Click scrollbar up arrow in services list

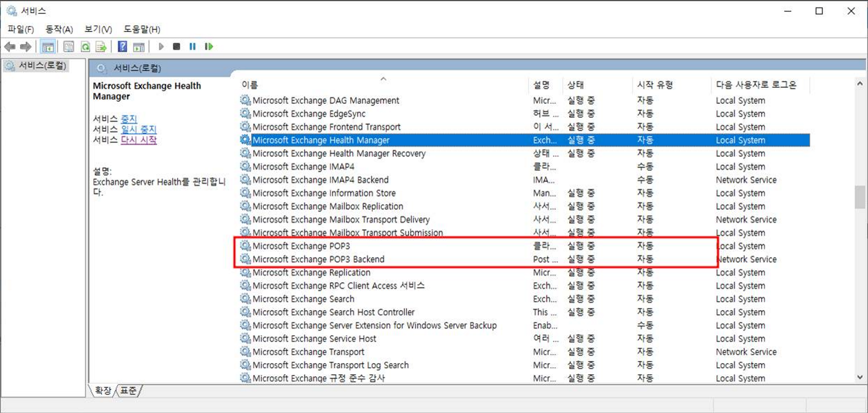[x=860, y=84]
